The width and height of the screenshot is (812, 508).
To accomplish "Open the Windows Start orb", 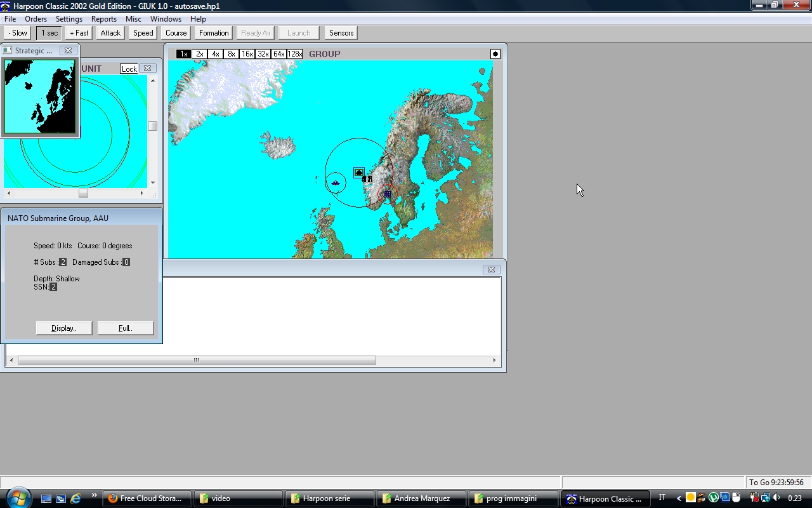I will pos(18,497).
